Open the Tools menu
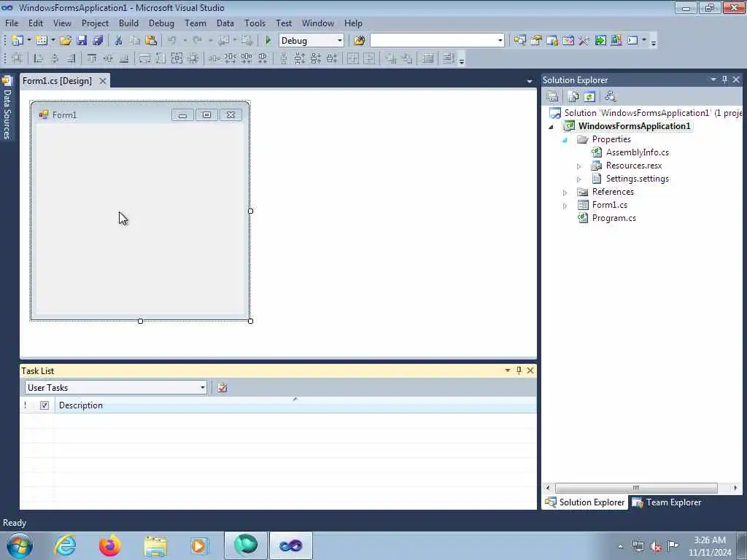 (255, 23)
